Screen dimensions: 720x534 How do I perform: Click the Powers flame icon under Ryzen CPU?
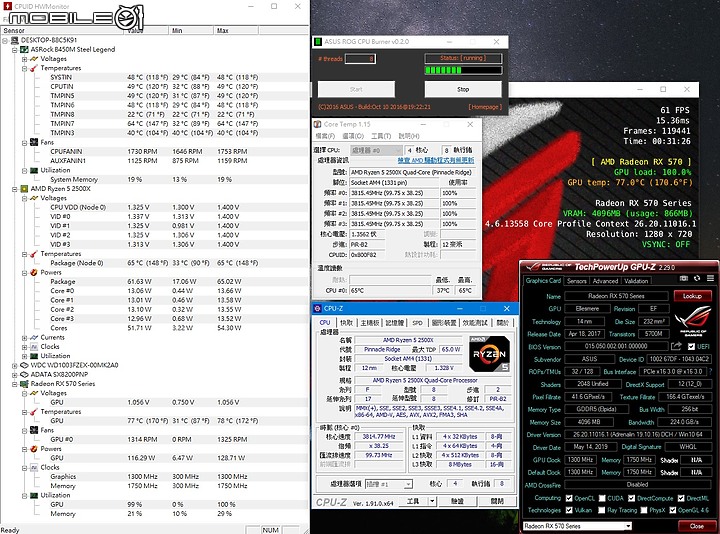click(x=34, y=272)
